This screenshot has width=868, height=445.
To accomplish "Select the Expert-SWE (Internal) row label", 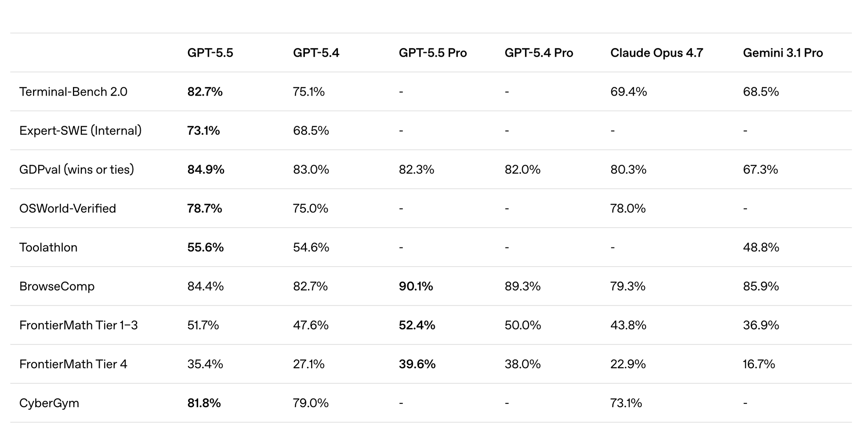I will coord(80,131).
